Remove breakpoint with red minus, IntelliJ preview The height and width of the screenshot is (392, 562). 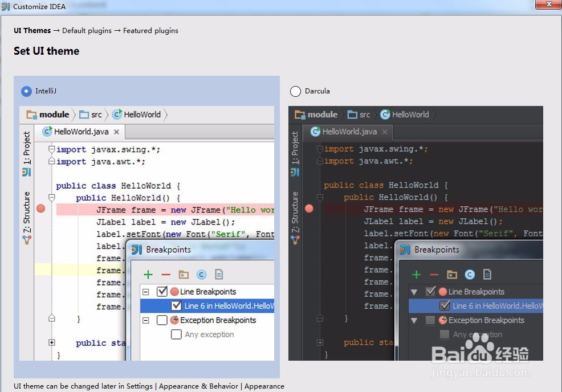166,275
